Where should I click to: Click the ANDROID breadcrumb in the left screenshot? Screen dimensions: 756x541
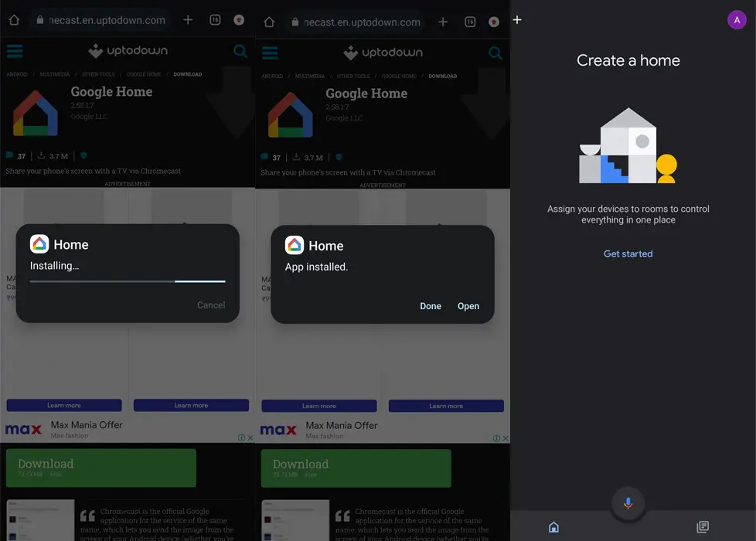[17, 74]
